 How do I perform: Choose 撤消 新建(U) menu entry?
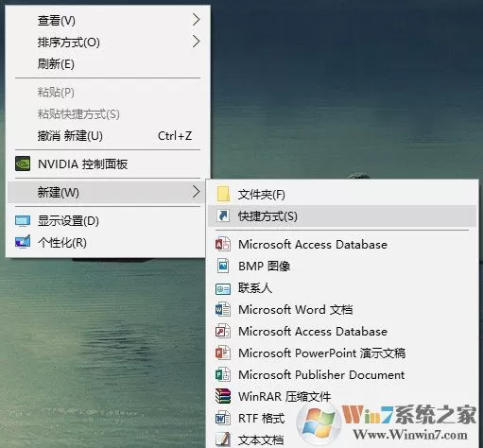tap(108, 136)
